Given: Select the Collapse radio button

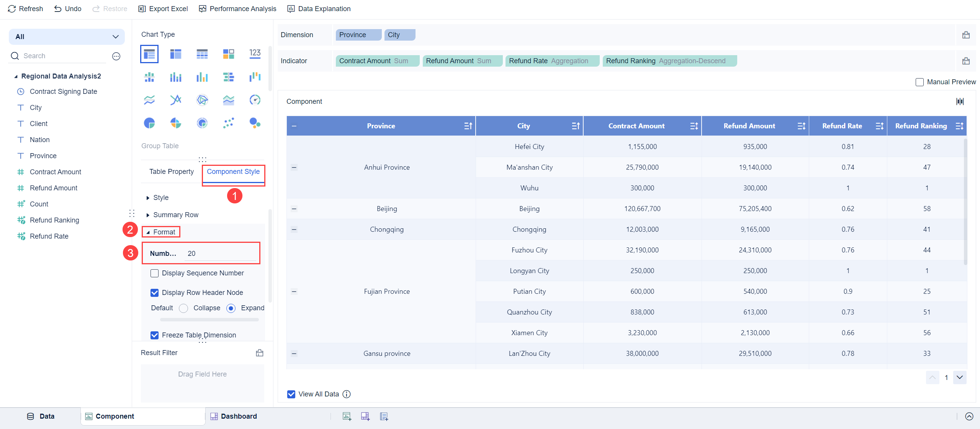Looking at the screenshot, I should pyautogui.click(x=184, y=308).
